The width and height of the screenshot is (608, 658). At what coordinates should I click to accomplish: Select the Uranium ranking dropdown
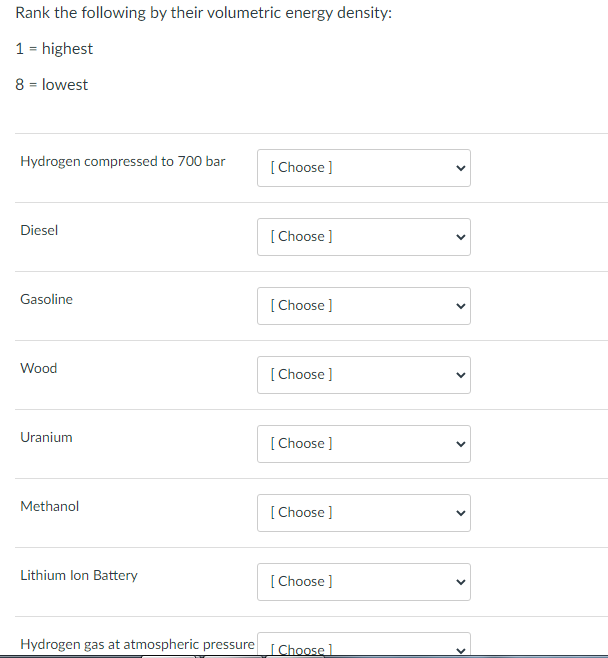tap(363, 444)
